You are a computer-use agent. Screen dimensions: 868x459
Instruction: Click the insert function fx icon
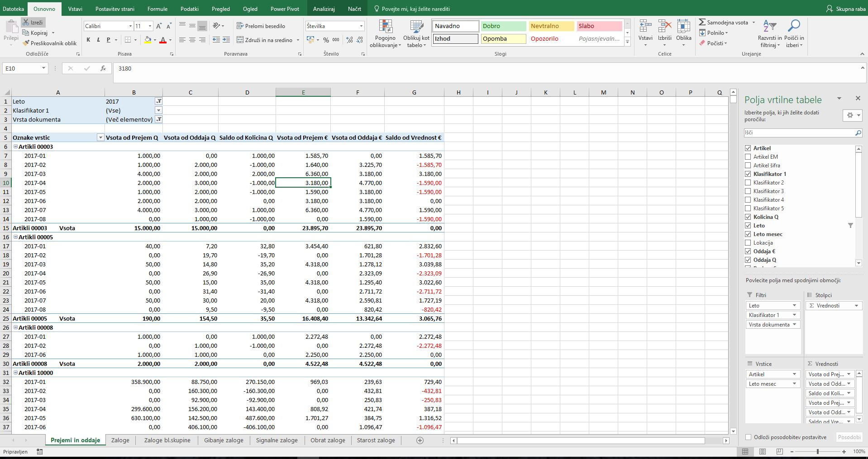point(103,68)
